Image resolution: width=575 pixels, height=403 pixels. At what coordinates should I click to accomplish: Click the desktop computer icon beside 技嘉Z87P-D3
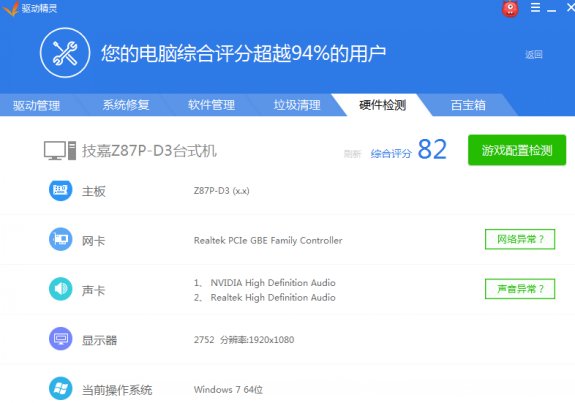[60, 151]
